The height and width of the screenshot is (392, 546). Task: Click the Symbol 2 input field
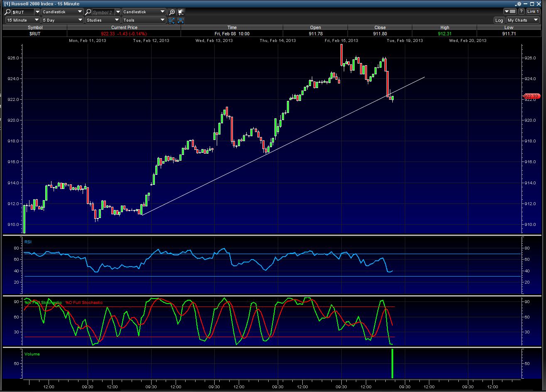pyautogui.click(x=102, y=12)
